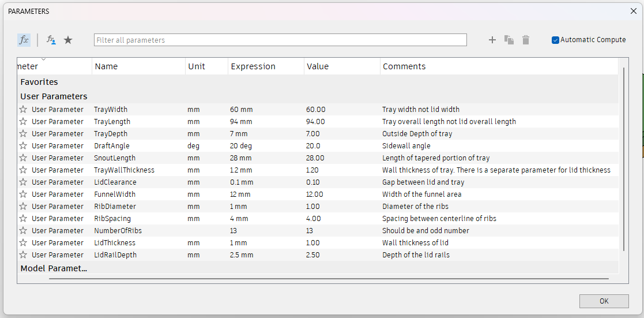Click the user parameters filter icon
This screenshot has width=644, height=318.
tap(51, 40)
